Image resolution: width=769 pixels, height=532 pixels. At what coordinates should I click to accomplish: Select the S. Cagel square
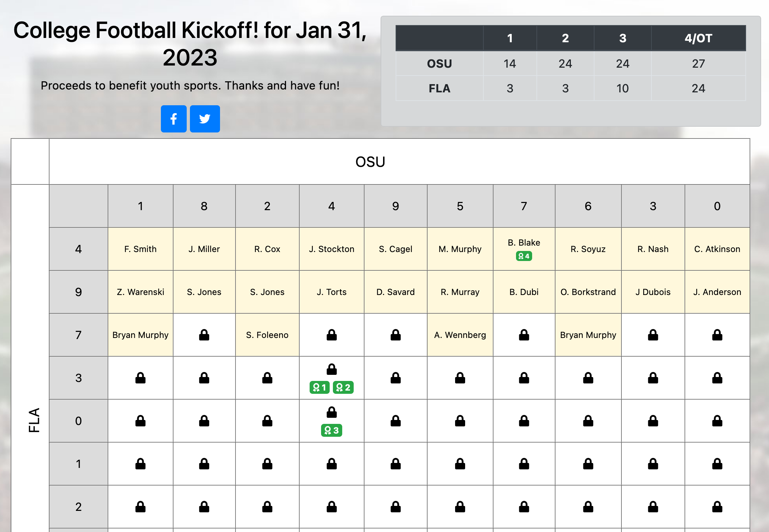[x=396, y=249]
